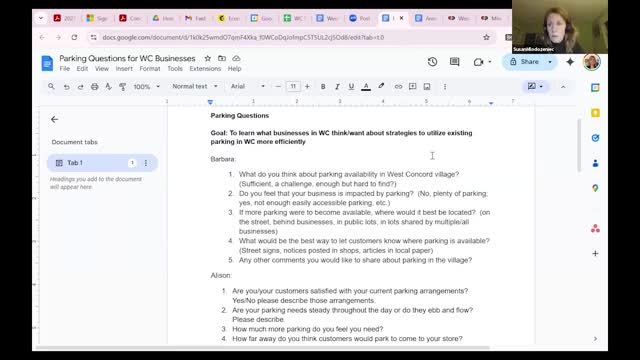
Task: Choose text color with the A icon
Action: tap(366, 87)
